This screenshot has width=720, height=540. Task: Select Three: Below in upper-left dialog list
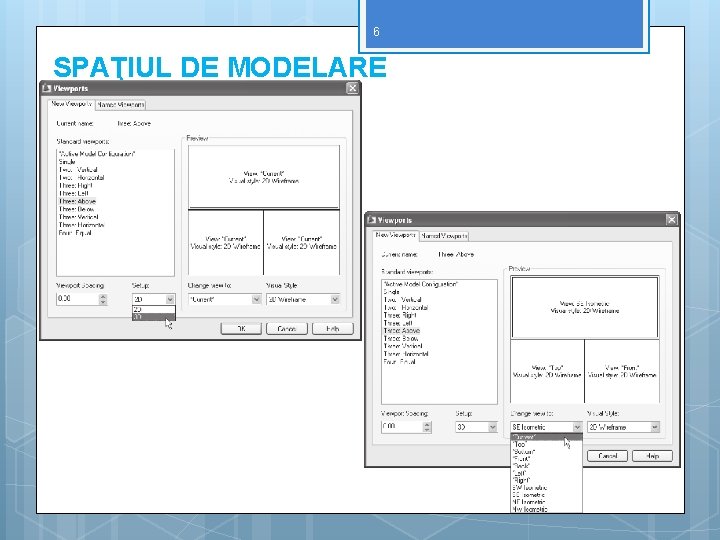(x=76, y=209)
